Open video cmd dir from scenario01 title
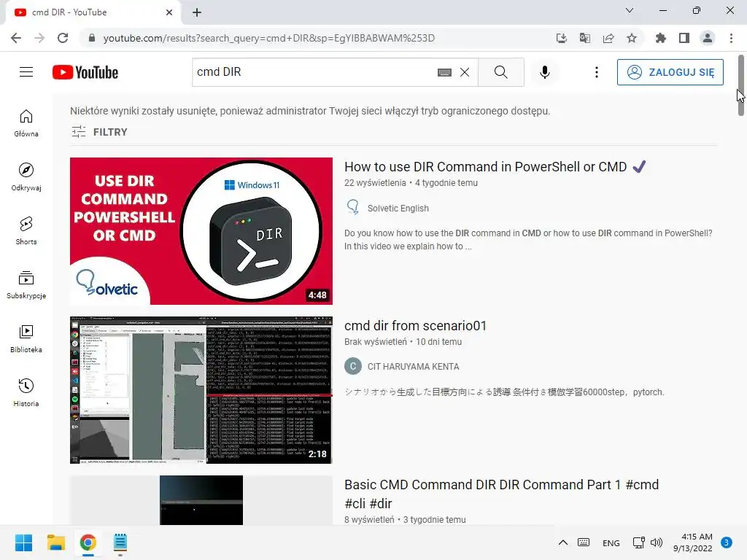 [x=415, y=326]
